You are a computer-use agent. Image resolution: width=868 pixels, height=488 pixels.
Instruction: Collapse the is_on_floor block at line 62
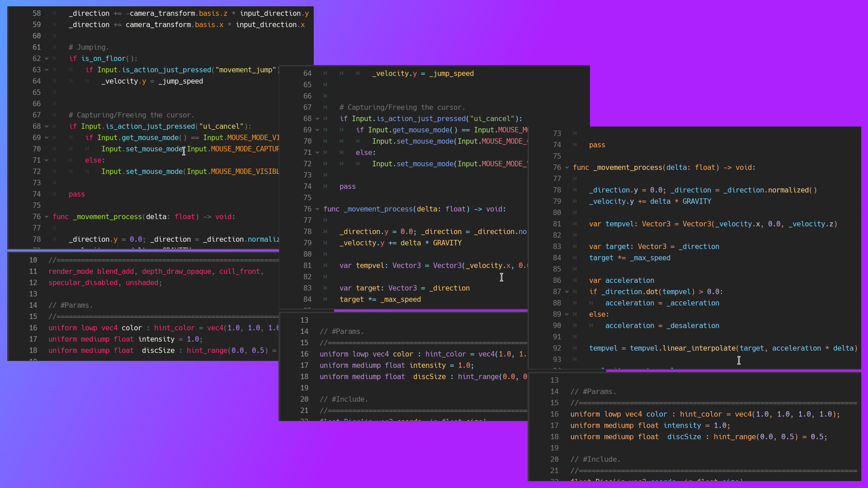click(47, 59)
